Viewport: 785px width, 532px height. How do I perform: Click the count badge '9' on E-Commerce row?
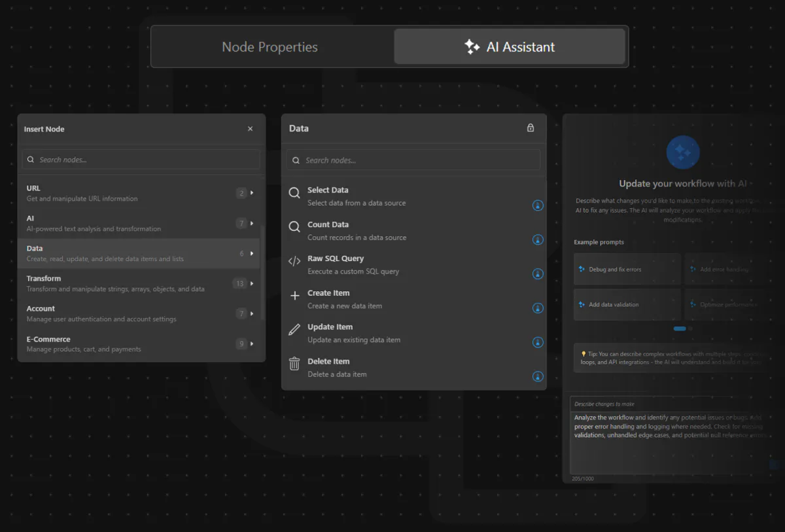pos(241,344)
